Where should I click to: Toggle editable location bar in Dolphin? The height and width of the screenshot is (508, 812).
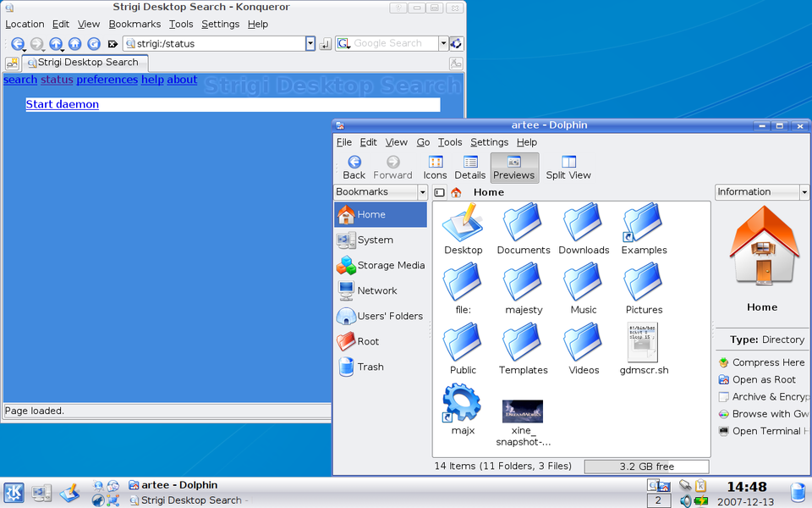click(x=440, y=192)
